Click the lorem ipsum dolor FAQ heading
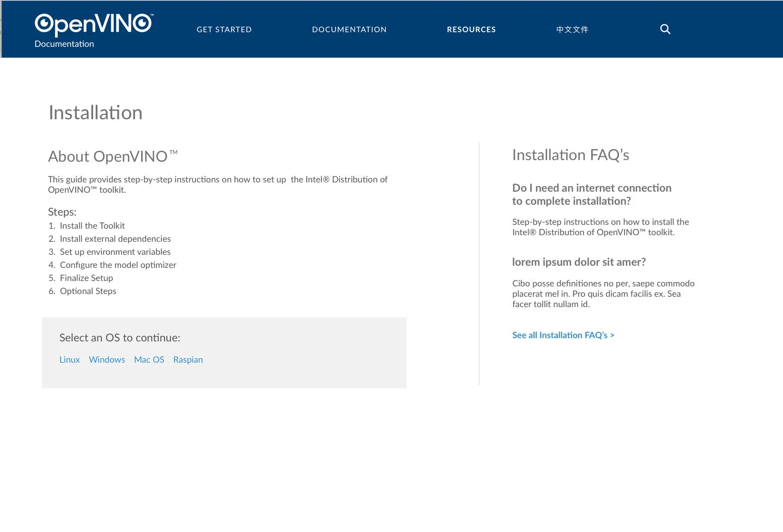The height and width of the screenshot is (532, 783). (x=579, y=262)
